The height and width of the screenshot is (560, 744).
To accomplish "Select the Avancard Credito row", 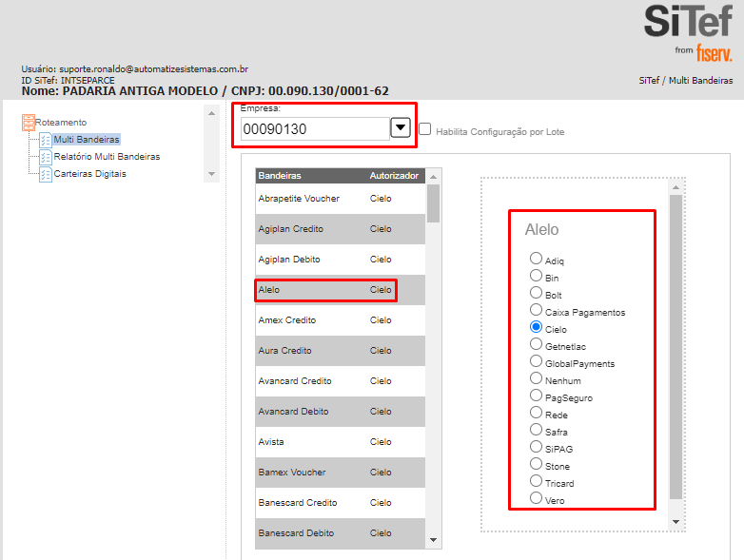I will [x=341, y=381].
